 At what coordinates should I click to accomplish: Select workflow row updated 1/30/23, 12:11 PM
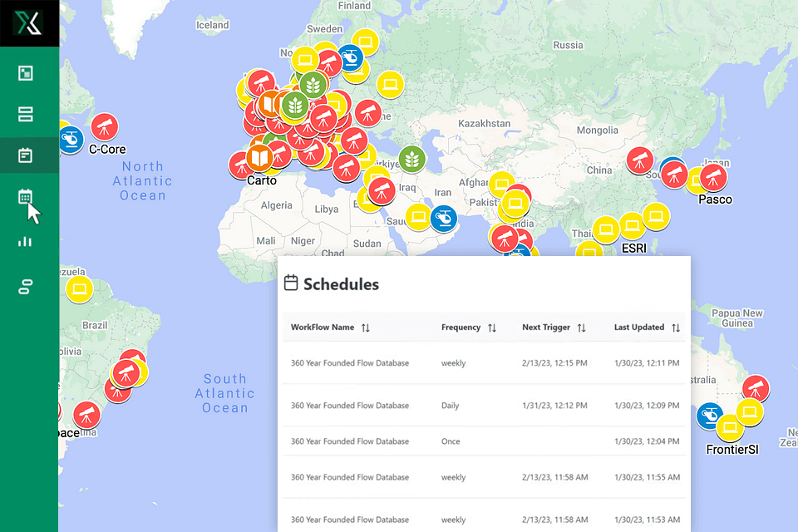484,363
